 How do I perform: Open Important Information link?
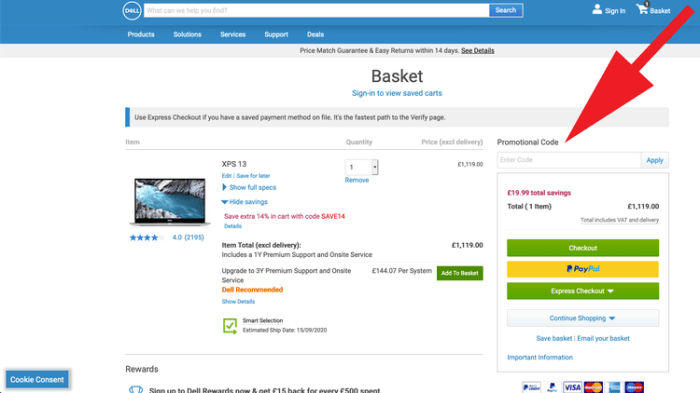pos(540,357)
